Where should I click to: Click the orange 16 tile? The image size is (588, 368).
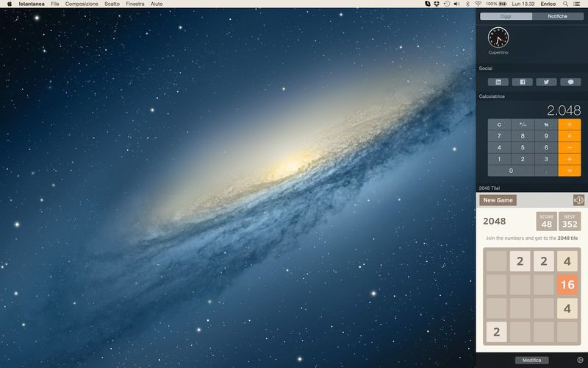point(567,285)
